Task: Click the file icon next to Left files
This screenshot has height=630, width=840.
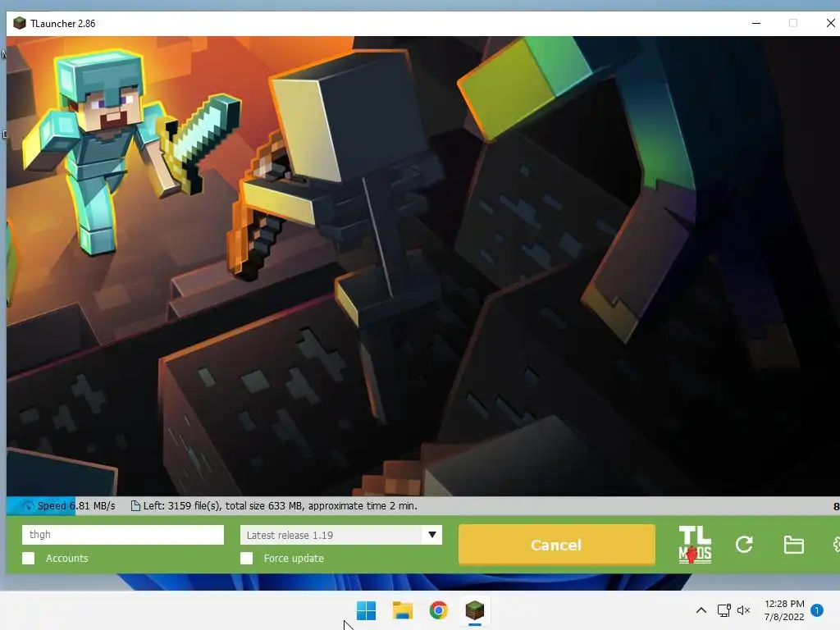Action: click(x=135, y=505)
